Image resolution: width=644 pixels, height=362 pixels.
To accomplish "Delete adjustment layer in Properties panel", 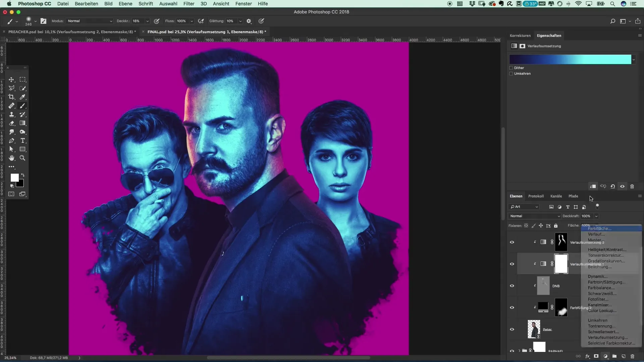I will coord(632,186).
